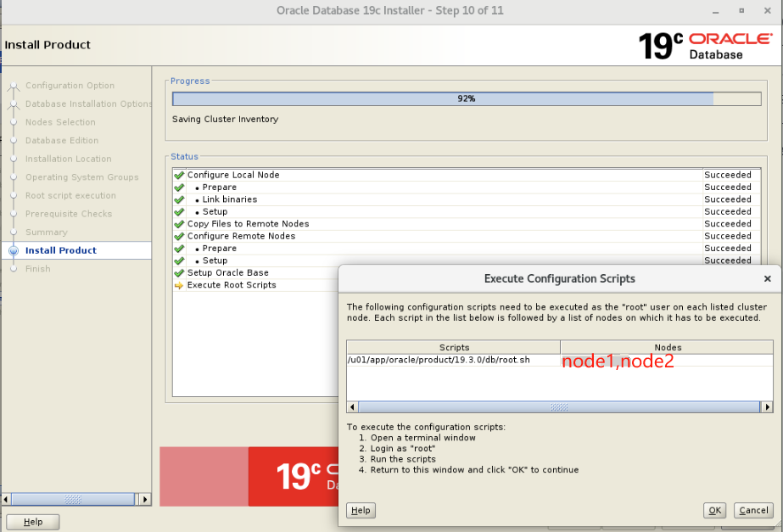Click the main installer Help button
This screenshot has height=532, width=783.
coord(33,522)
